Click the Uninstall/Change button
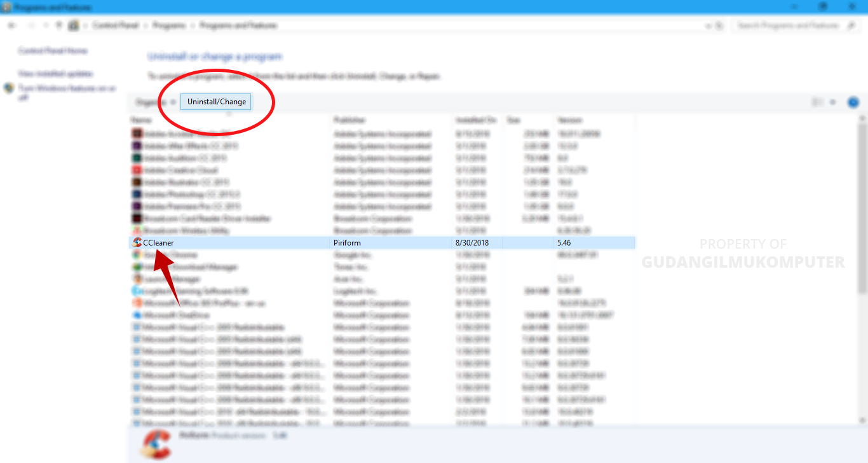 click(x=216, y=102)
